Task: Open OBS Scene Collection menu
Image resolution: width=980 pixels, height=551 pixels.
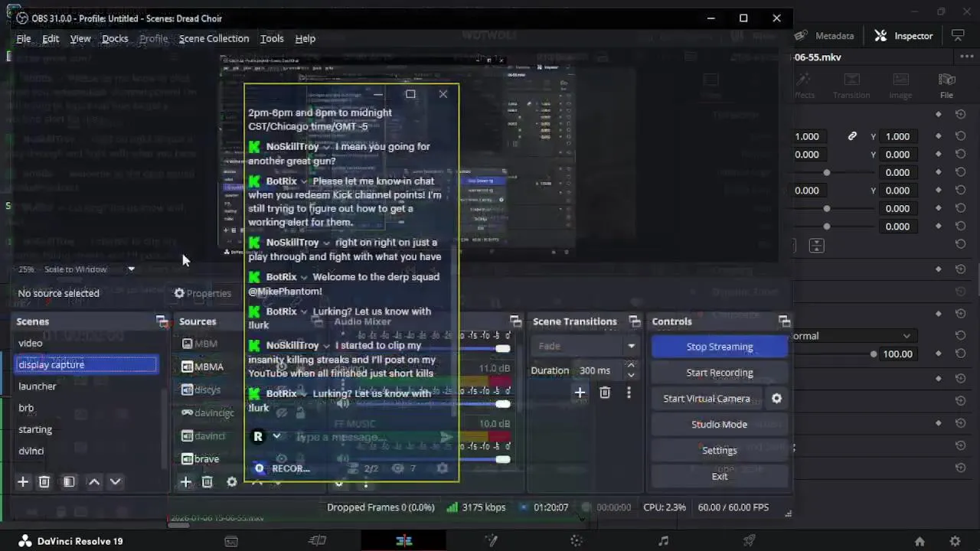Action: coord(214,38)
